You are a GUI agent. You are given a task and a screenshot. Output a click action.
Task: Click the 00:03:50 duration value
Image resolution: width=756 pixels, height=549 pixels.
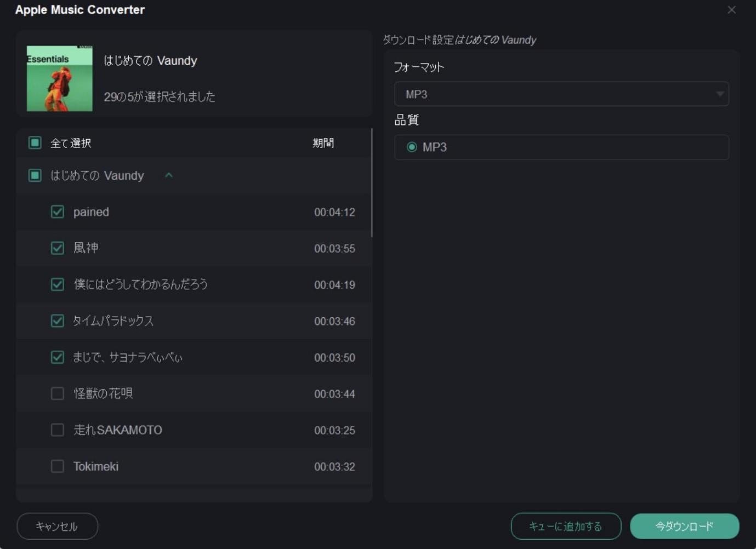coord(334,358)
